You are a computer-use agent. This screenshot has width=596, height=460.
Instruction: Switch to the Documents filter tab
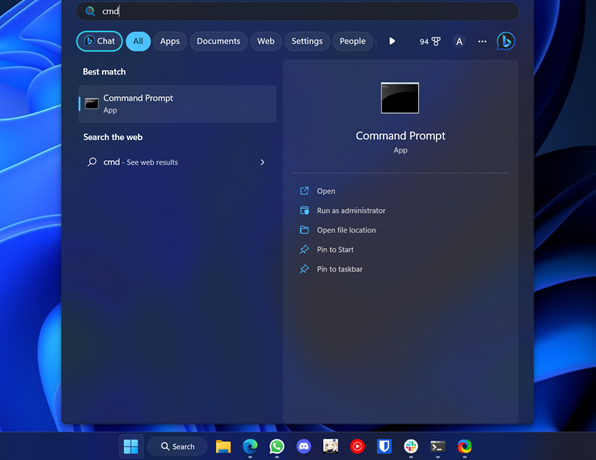tap(218, 41)
